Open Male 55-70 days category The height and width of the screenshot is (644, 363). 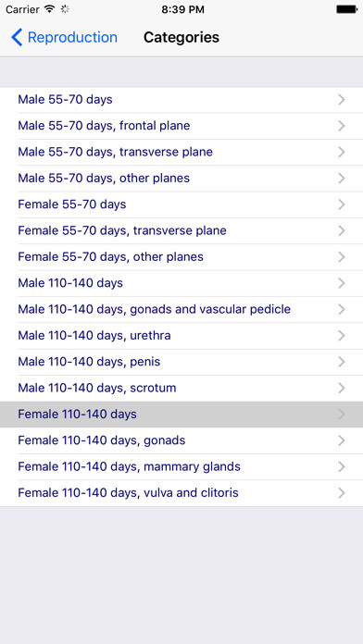tap(181, 99)
